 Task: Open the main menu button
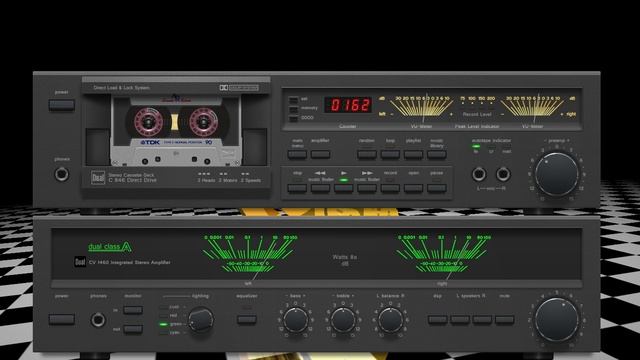click(297, 154)
